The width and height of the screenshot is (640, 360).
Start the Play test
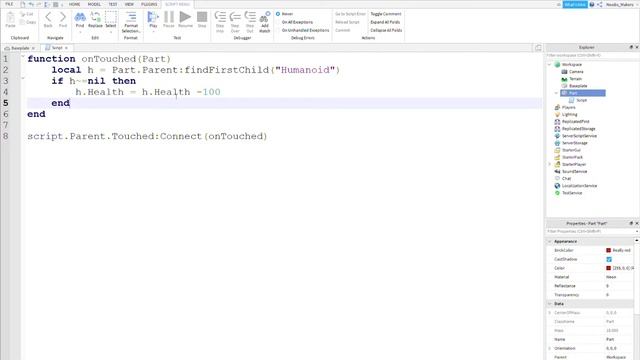click(153, 17)
